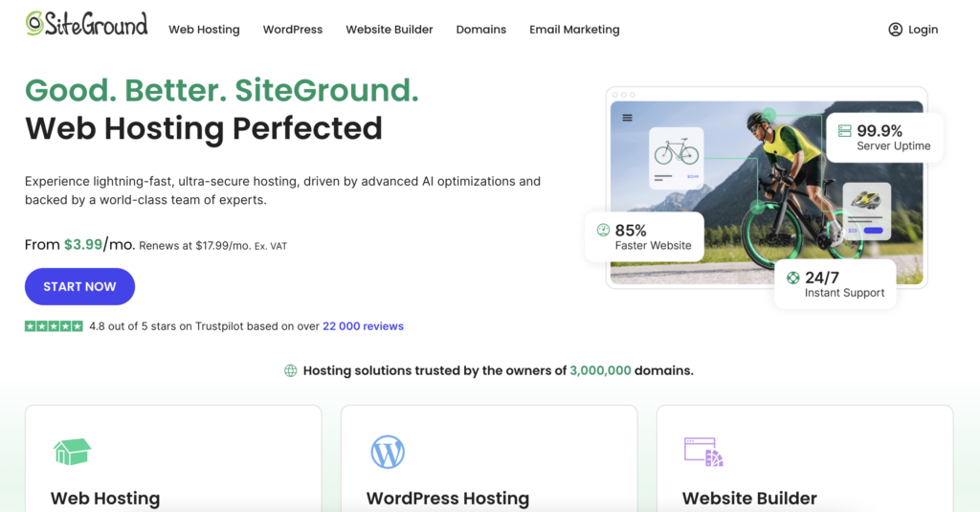This screenshot has width=980, height=512.
Task: Click the green house Web Hosting icon
Action: point(72,452)
